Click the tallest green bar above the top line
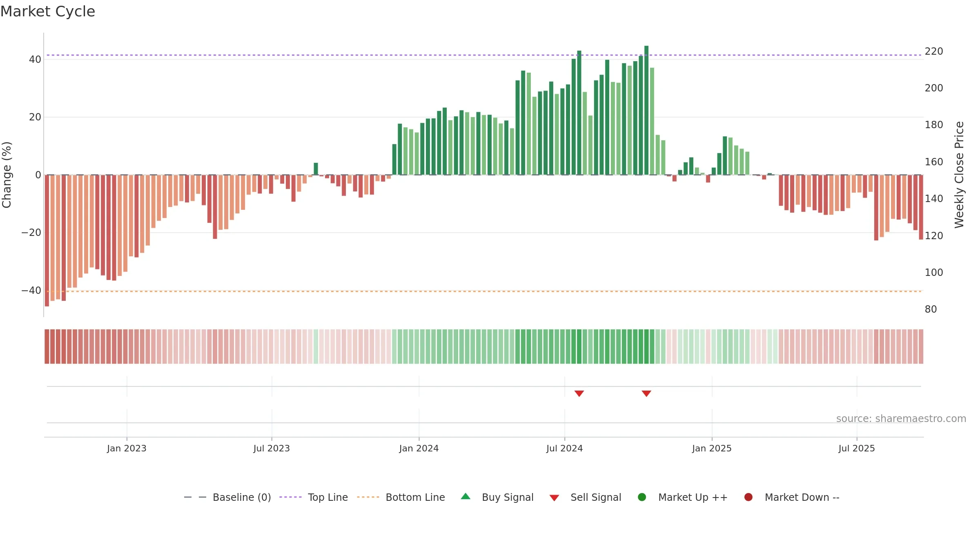Screen dimensions: 980x551 (646, 110)
